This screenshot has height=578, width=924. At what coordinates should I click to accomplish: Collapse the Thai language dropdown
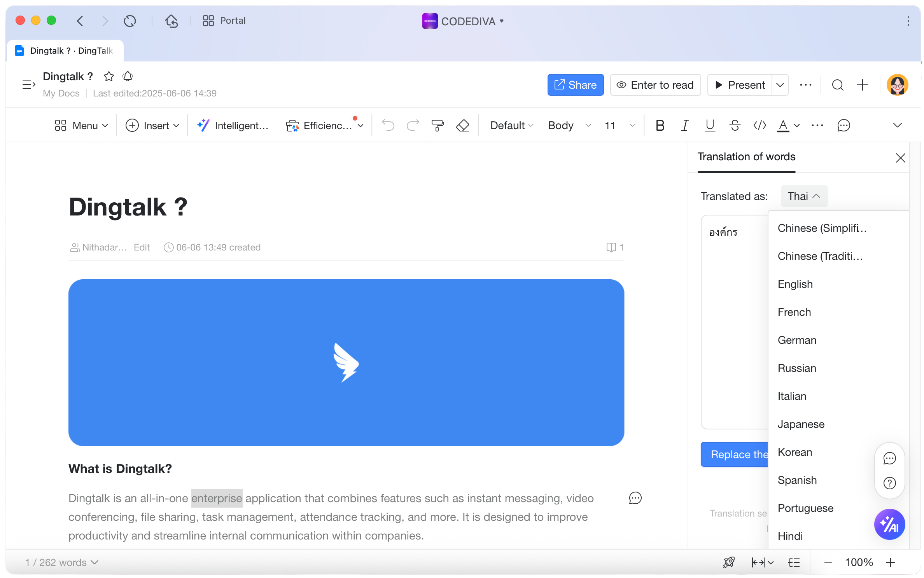click(x=803, y=196)
